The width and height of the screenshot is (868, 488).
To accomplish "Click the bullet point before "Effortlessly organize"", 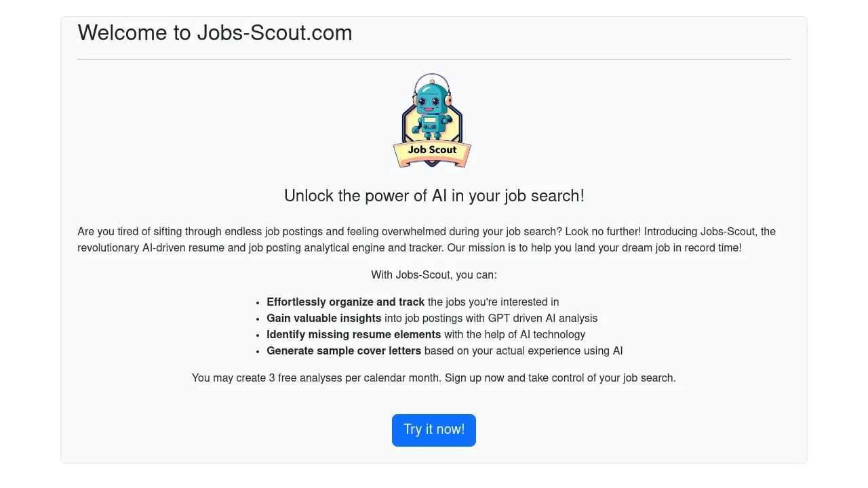I will 258,303.
